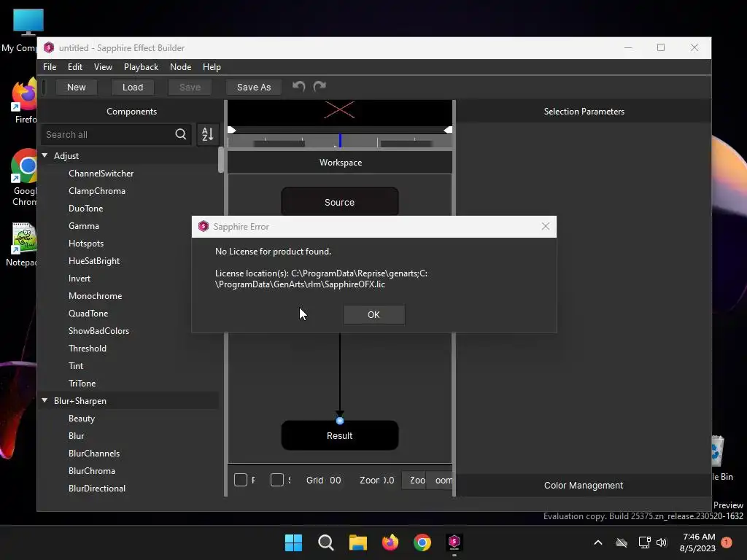Click the right timeline range handle
The image size is (747, 560).
(448, 130)
